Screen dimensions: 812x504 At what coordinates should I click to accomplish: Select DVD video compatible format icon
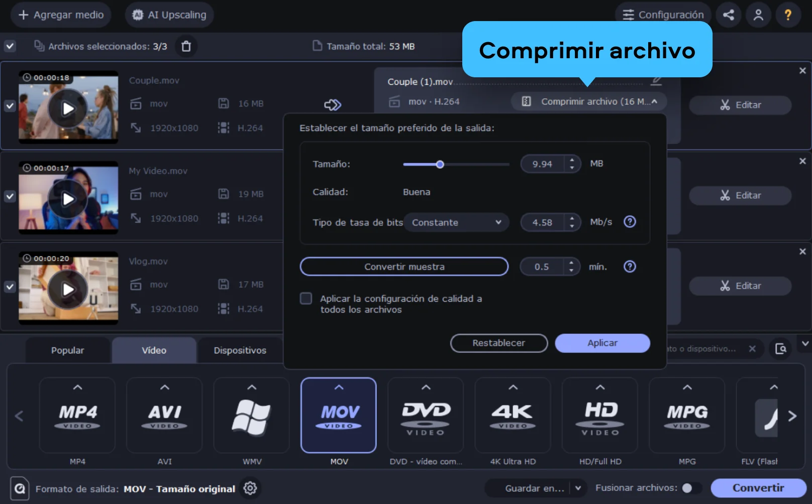click(426, 416)
